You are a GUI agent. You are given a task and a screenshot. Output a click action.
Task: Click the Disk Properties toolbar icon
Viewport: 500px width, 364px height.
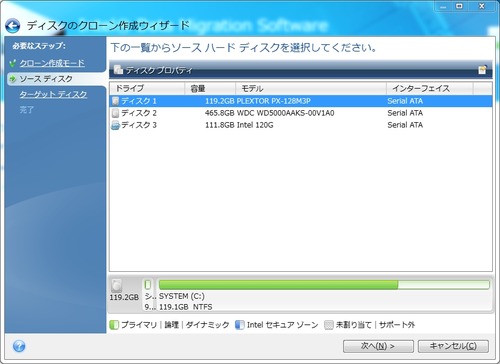coord(118,70)
